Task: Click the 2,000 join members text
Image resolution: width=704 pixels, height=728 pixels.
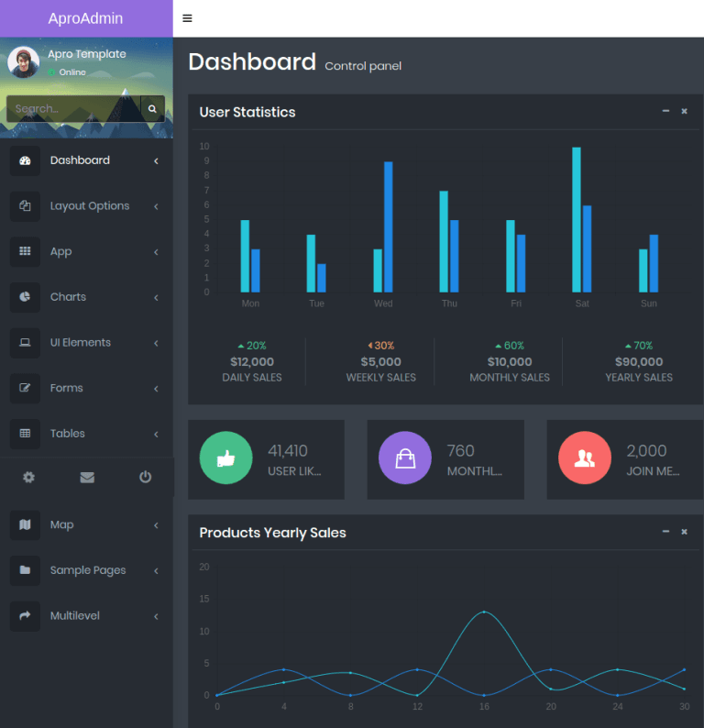Action: 646,451
